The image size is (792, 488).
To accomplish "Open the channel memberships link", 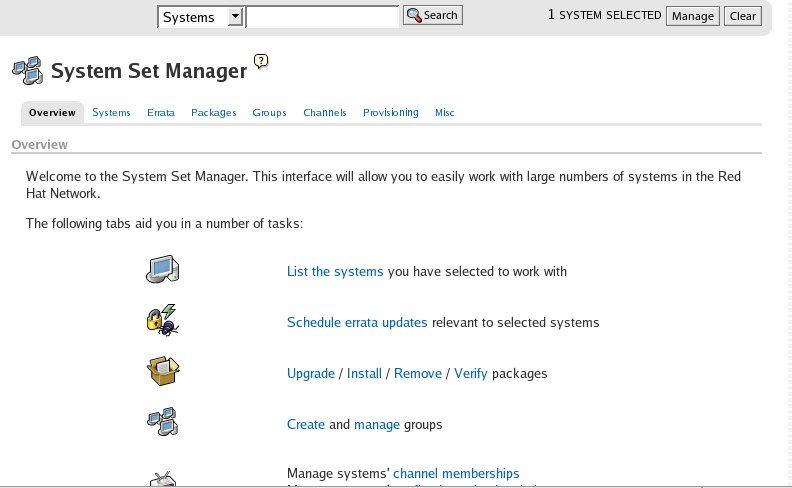I will point(456,473).
